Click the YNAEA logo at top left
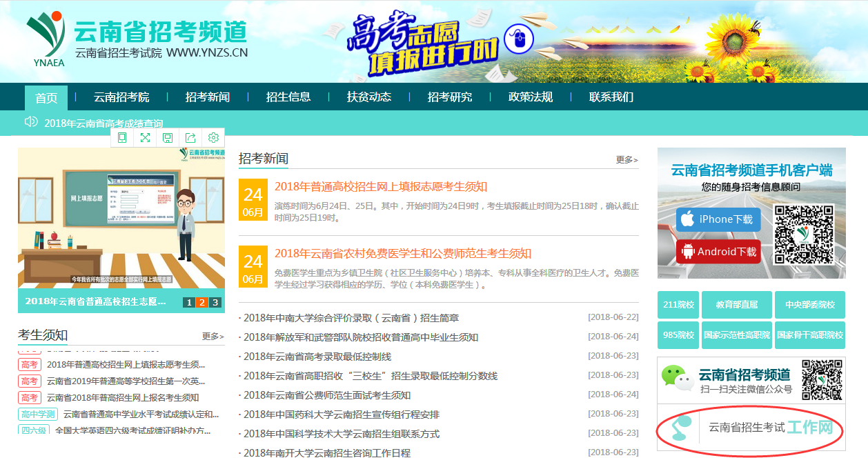The width and height of the screenshot is (868, 469). click(47, 39)
